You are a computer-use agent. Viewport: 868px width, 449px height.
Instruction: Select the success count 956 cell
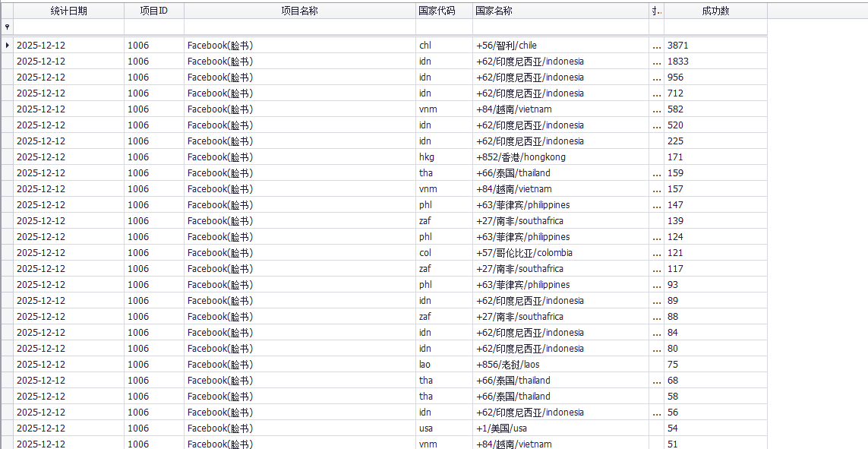point(716,77)
